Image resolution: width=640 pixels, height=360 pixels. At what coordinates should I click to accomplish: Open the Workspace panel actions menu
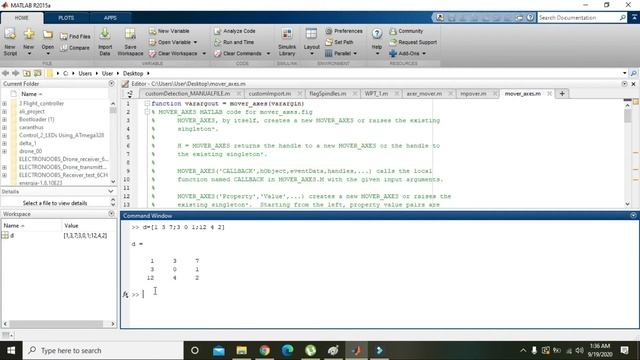click(111, 214)
